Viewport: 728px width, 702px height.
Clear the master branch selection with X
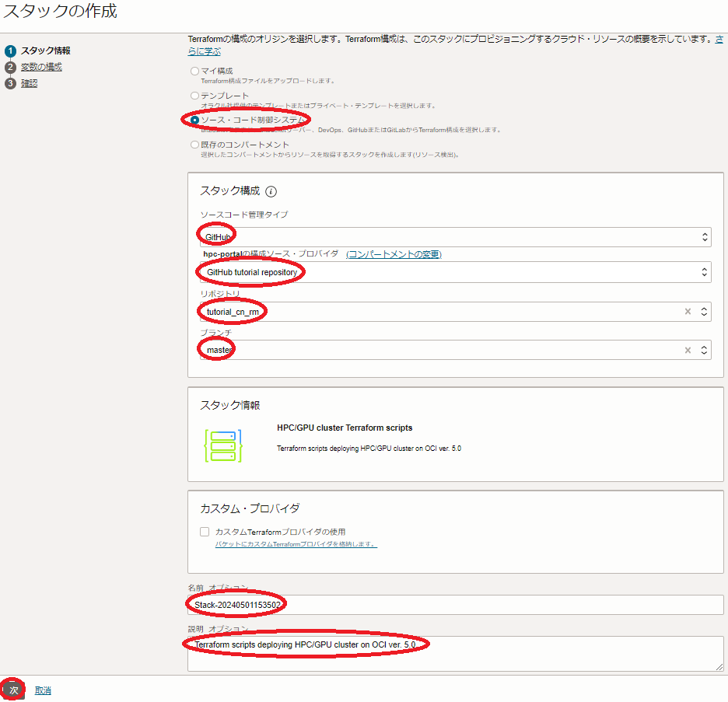point(688,351)
